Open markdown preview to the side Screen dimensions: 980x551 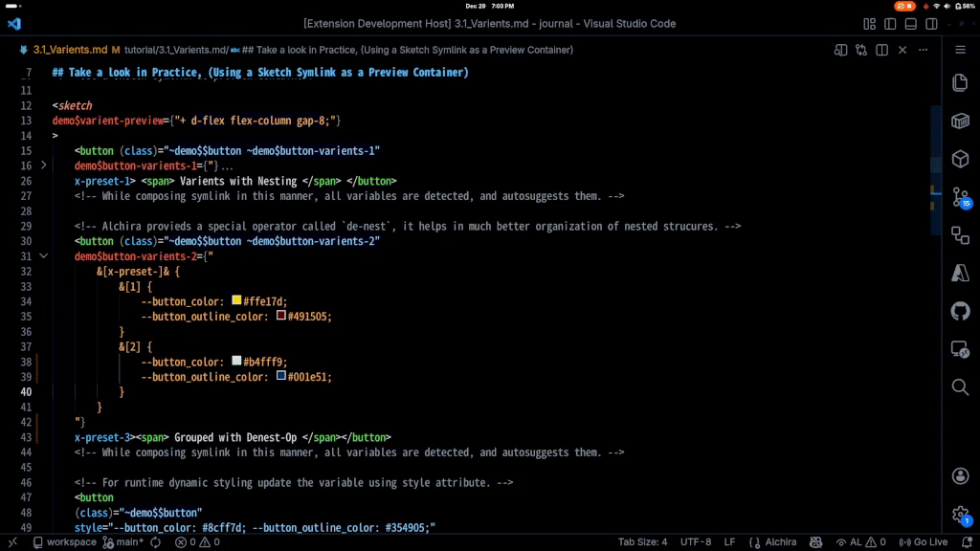[x=841, y=50]
